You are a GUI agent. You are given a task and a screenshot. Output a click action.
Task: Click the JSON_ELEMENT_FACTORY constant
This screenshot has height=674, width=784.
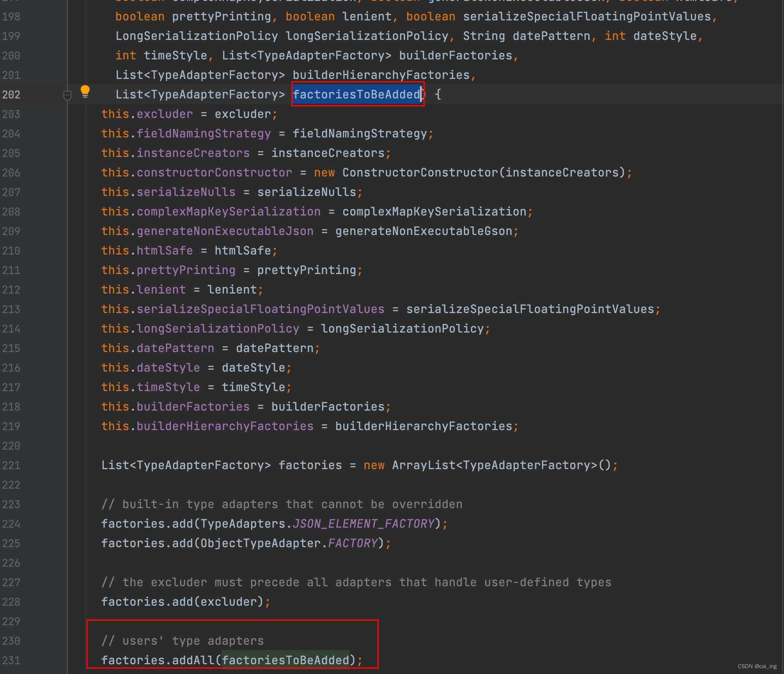click(364, 523)
